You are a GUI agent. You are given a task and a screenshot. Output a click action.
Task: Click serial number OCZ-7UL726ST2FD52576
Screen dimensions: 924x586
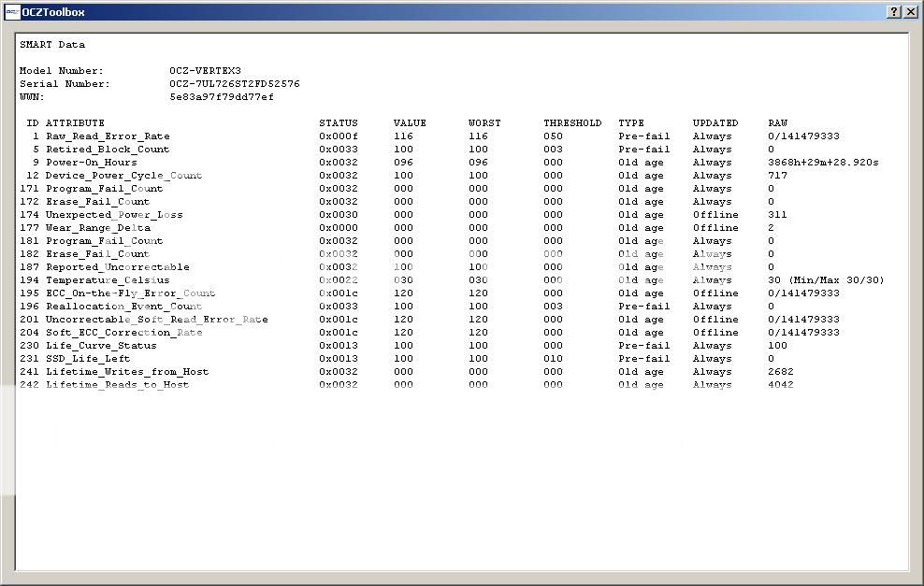(x=235, y=83)
